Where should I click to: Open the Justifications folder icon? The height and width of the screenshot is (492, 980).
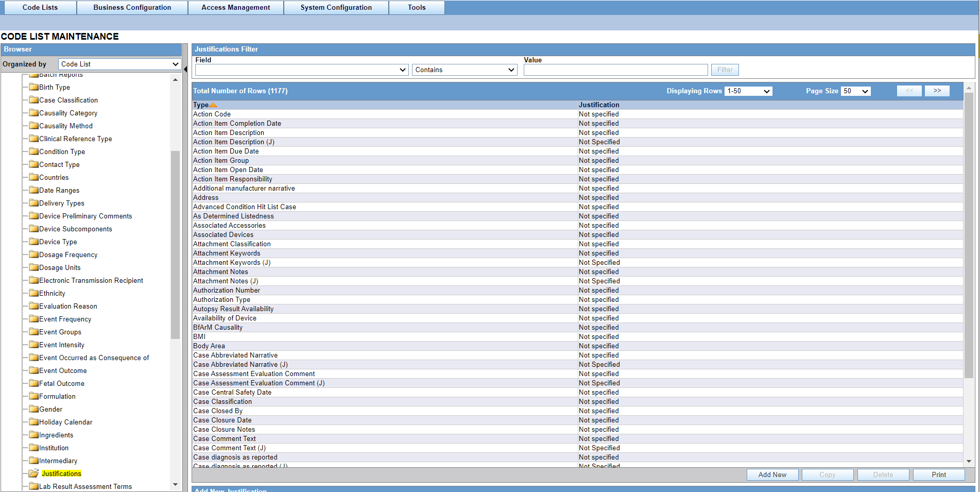[x=33, y=473]
